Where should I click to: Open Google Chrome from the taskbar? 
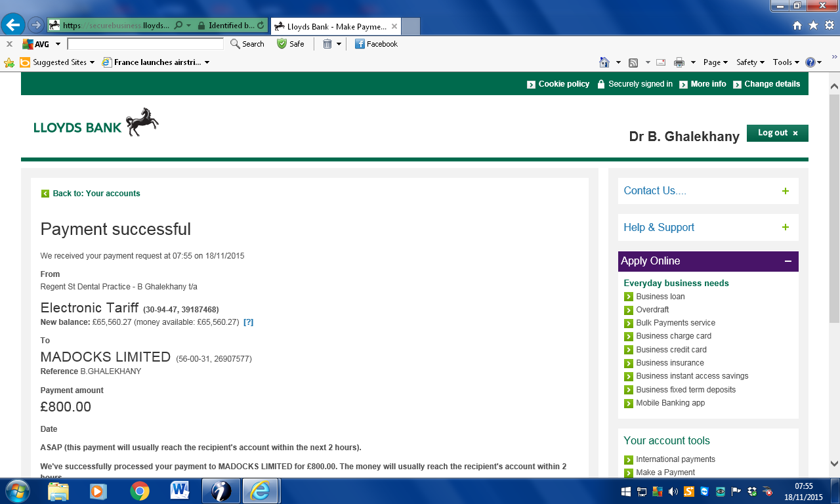[139, 491]
